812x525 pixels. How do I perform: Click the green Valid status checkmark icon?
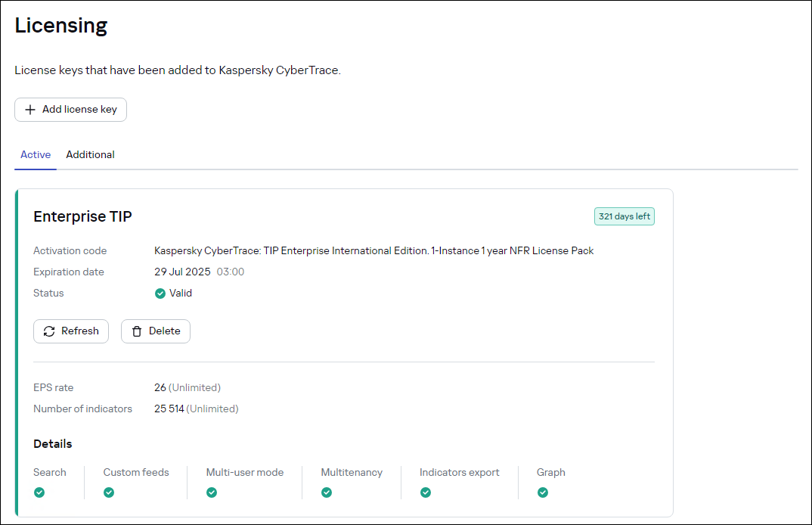pos(160,293)
